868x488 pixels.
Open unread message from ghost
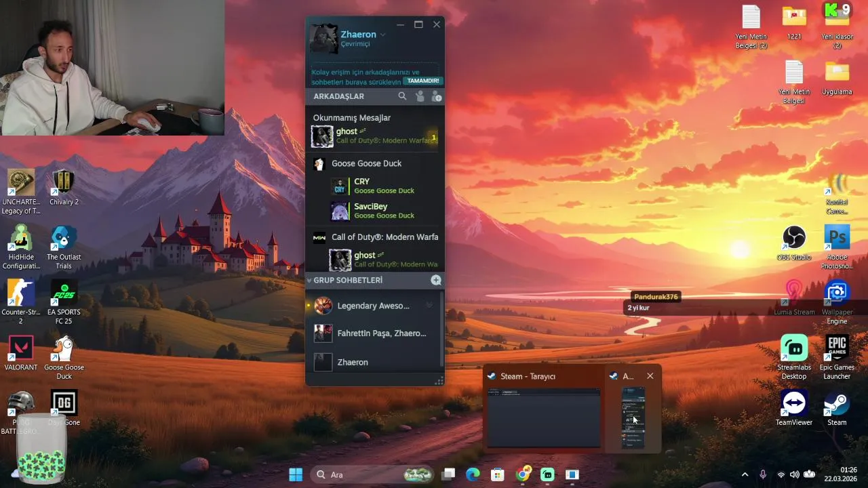pos(375,136)
